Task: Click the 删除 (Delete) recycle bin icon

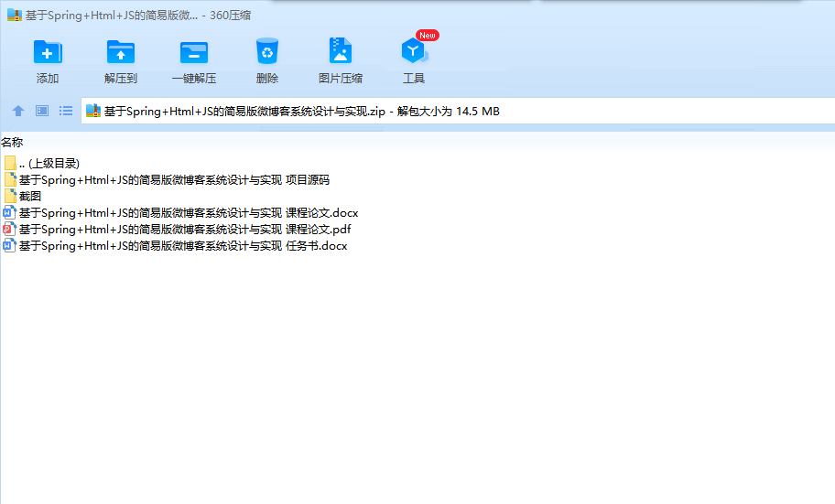Action: point(266,51)
